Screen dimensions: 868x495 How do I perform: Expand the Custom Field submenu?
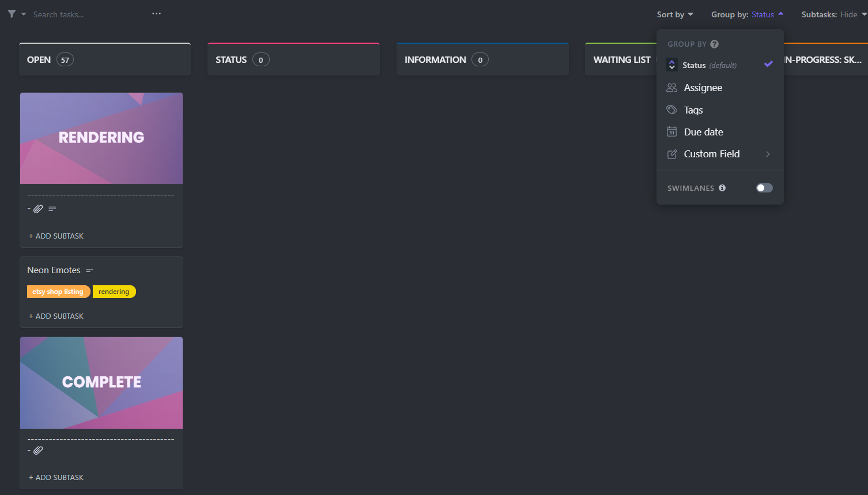(x=767, y=154)
